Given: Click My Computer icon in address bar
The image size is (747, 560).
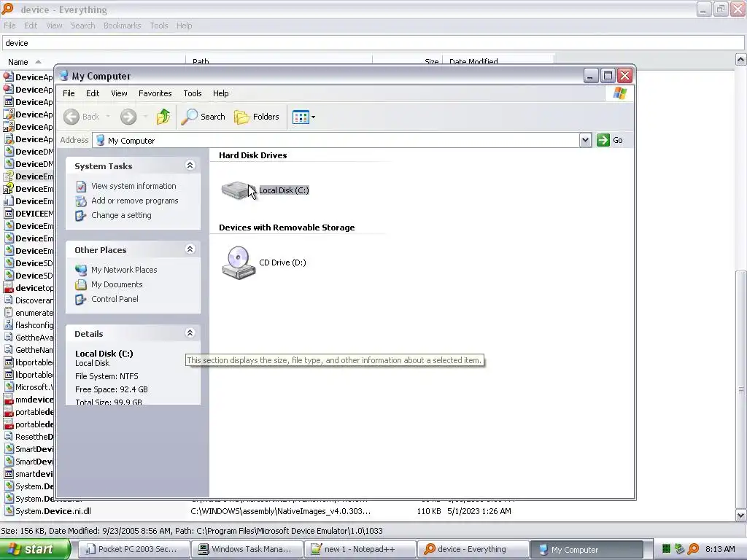Looking at the screenshot, I should coord(100,141).
